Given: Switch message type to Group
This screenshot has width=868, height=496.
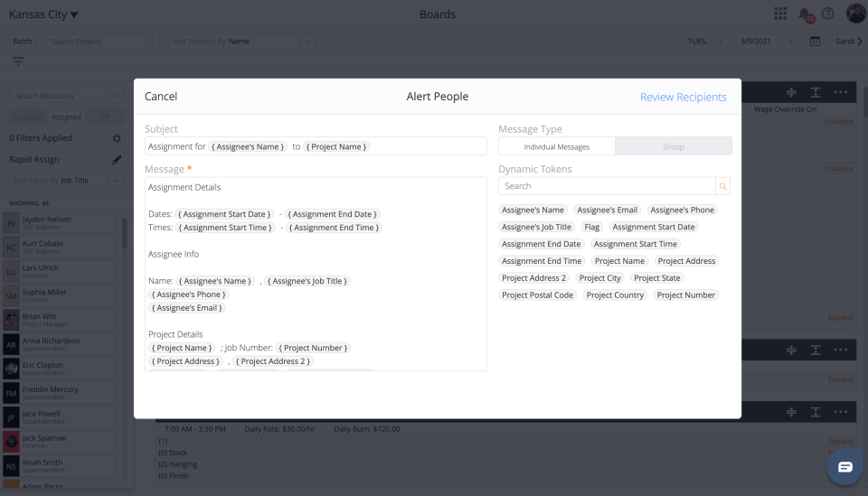Looking at the screenshot, I should pyautogui.click(x=673, y=146).
